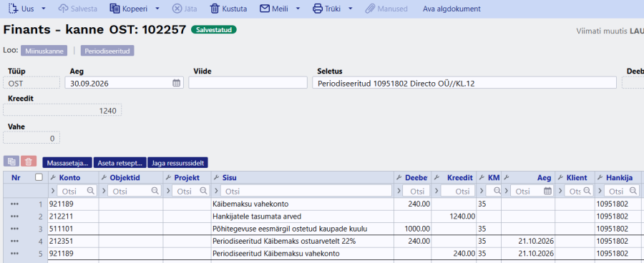The image size is (644, 263).
Task: Expand the Meili dropdown arrow
Action: (x=298, y=9)
